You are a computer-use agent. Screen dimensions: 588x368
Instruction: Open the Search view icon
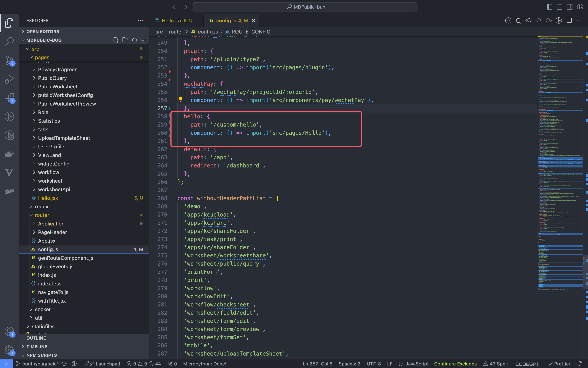(x=9, y=41)
